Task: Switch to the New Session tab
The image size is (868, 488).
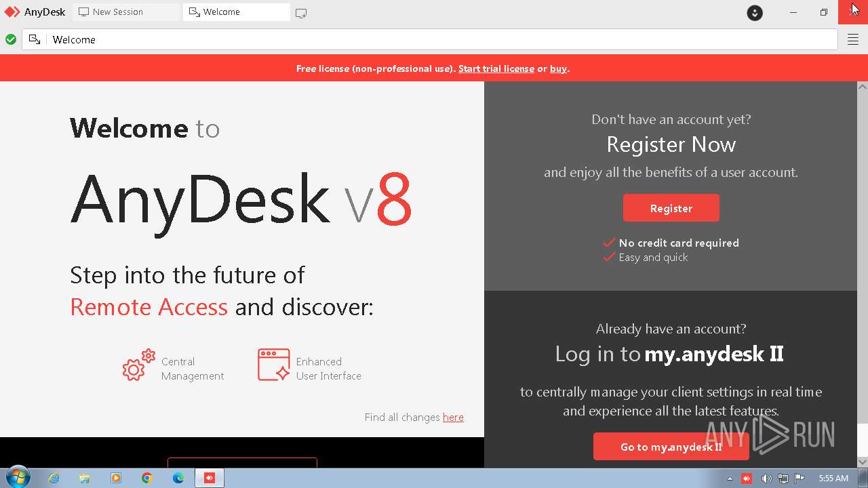Action: [x=126, y=12]
